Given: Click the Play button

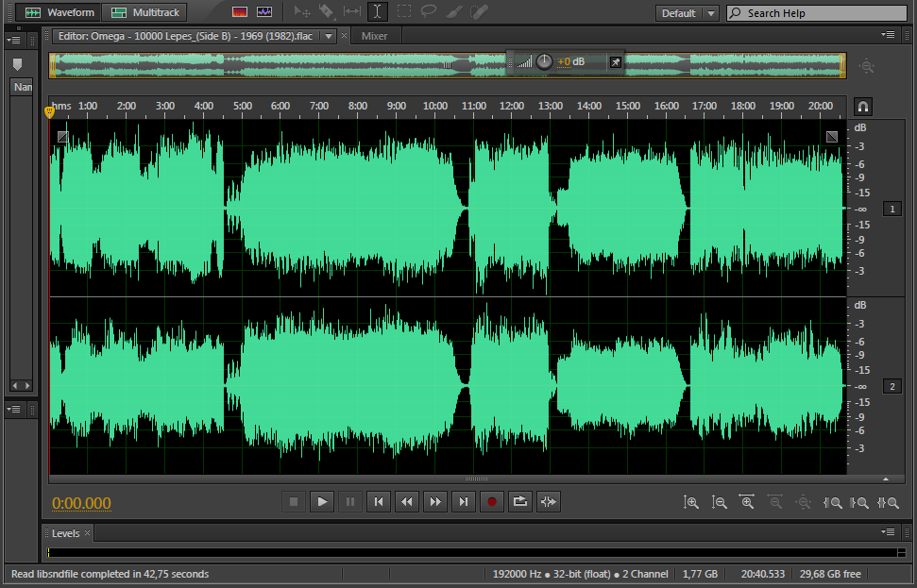Looking at the screenshot, I should click(322, 501).
